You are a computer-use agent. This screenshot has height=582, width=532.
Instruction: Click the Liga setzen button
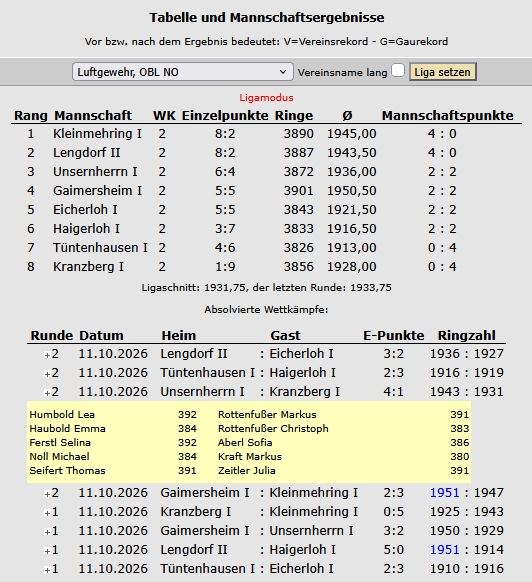[x=443, y=72]
